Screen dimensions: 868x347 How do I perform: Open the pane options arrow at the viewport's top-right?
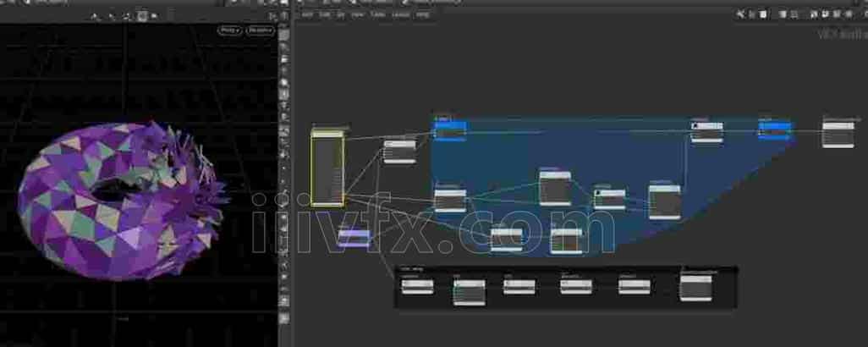tap(272, 16)
